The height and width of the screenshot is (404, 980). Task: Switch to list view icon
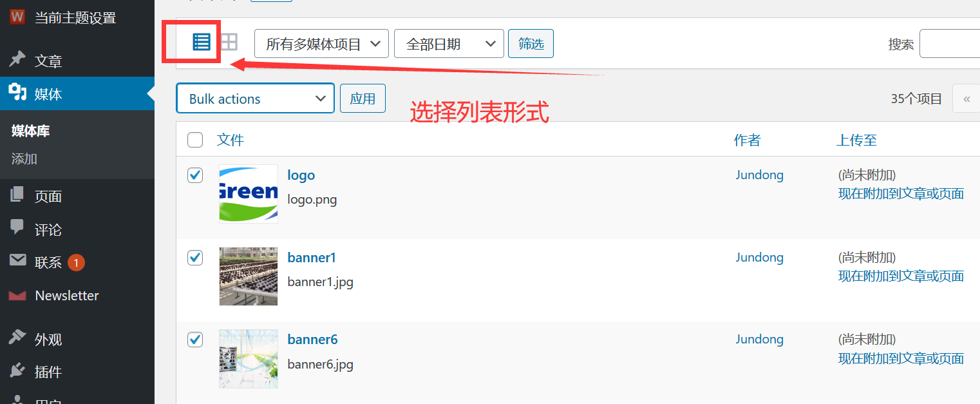pos(202,43)
